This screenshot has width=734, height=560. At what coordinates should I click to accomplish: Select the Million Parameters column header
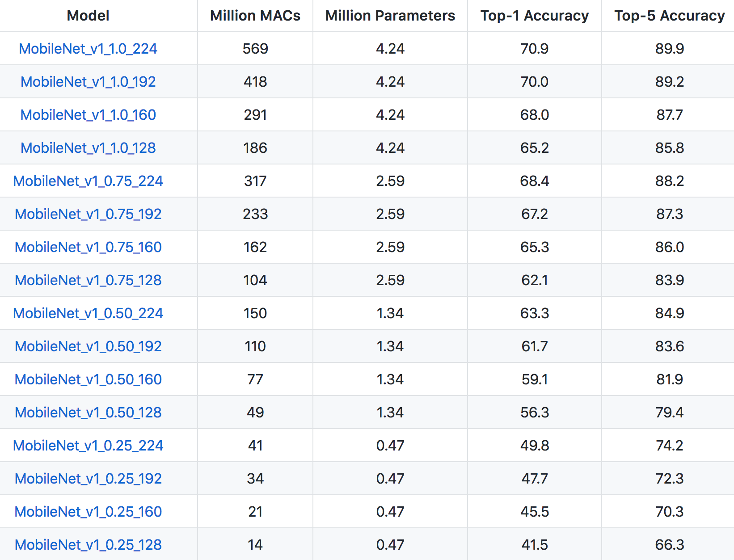coord(390,16)
